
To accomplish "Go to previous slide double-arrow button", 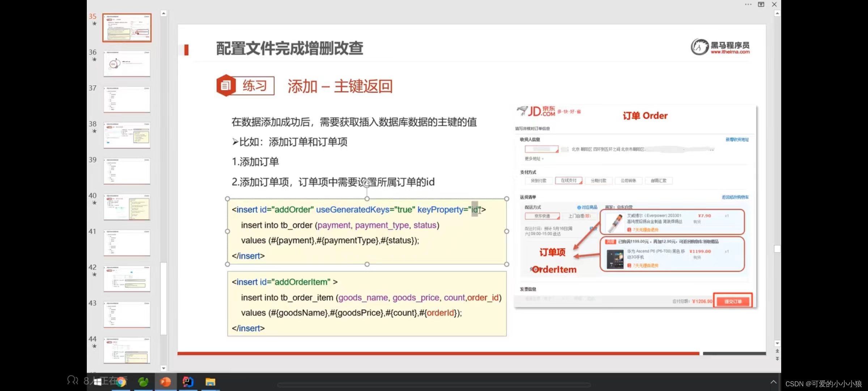I will coord(777,351).
